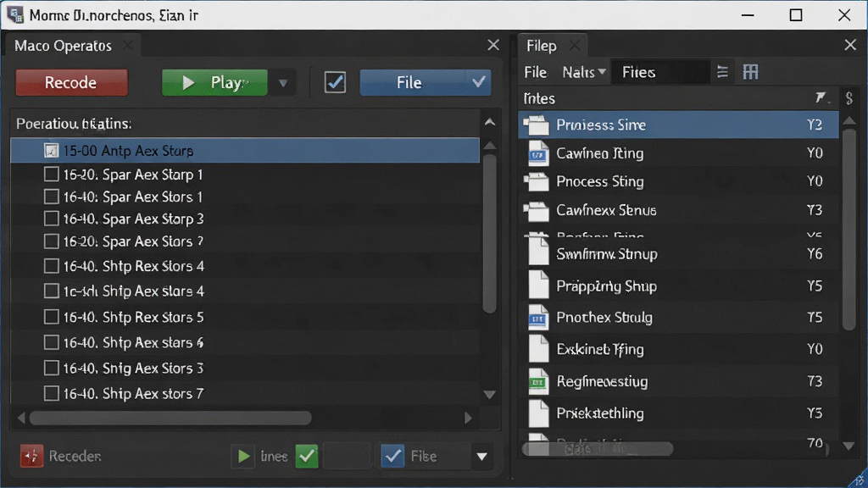
Task: Click the red Recode button
Action: coord(71,82)
